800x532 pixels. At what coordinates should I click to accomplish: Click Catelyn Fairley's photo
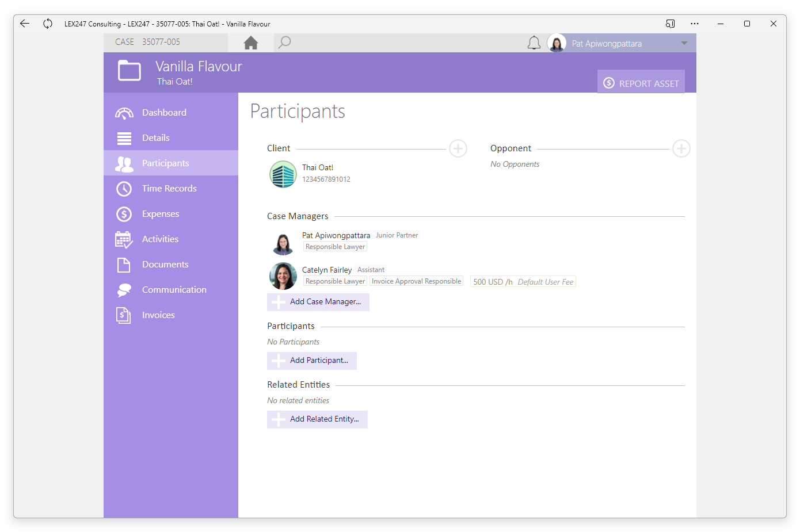[x=283, y=276]
